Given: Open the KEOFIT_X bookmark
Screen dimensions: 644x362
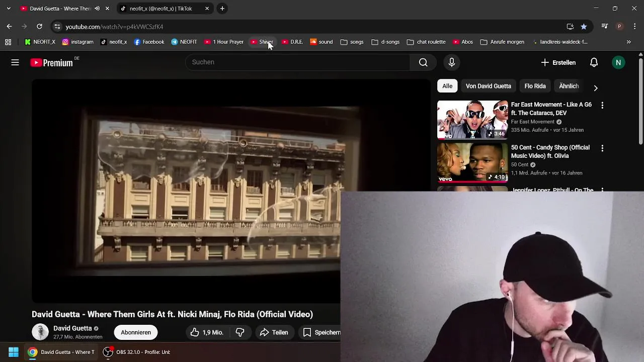Looking at the screenshot, I should click(x=40, y=42).
